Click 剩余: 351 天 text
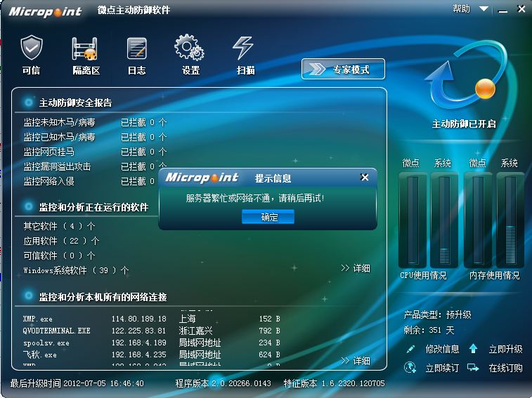 tap(429, 330)
